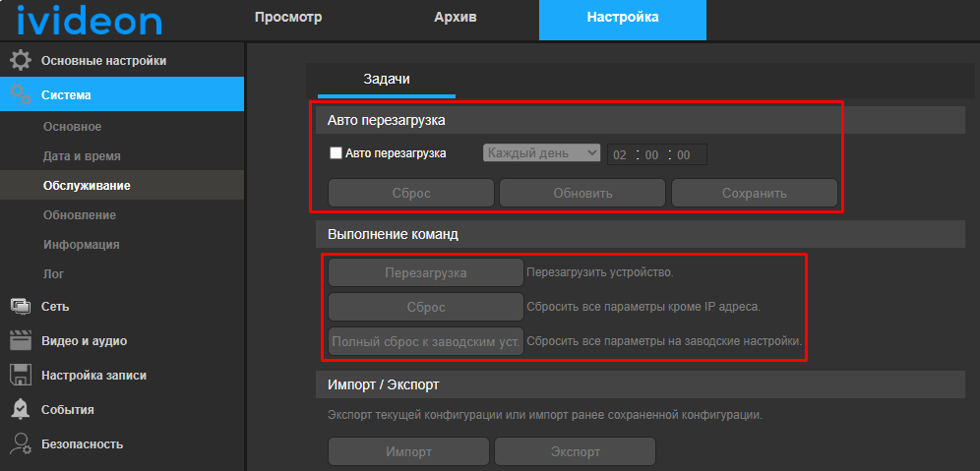
Task: Open the Каждый день schedule dropdown
Action: (x=541, y=153)
